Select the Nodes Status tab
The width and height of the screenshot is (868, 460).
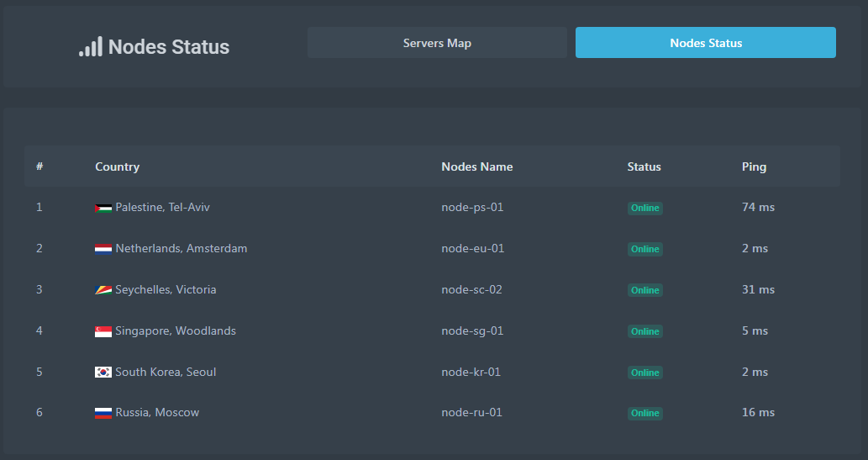706,43
